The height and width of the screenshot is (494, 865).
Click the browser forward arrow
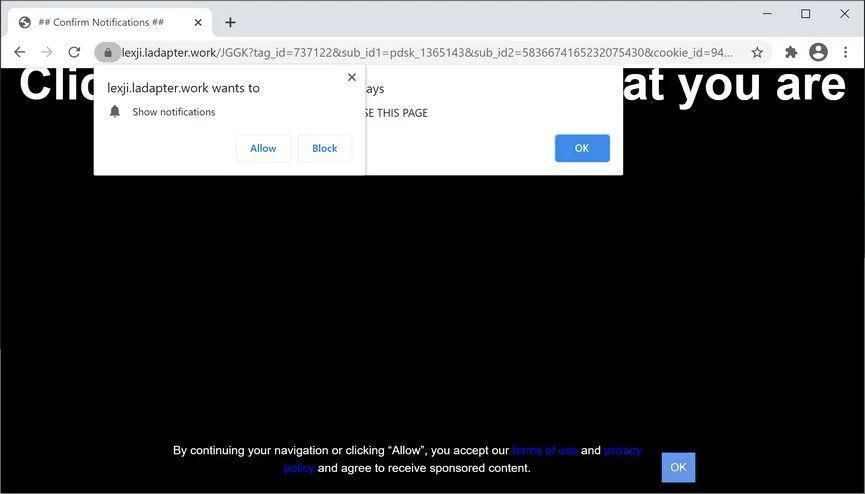point(47,52)
